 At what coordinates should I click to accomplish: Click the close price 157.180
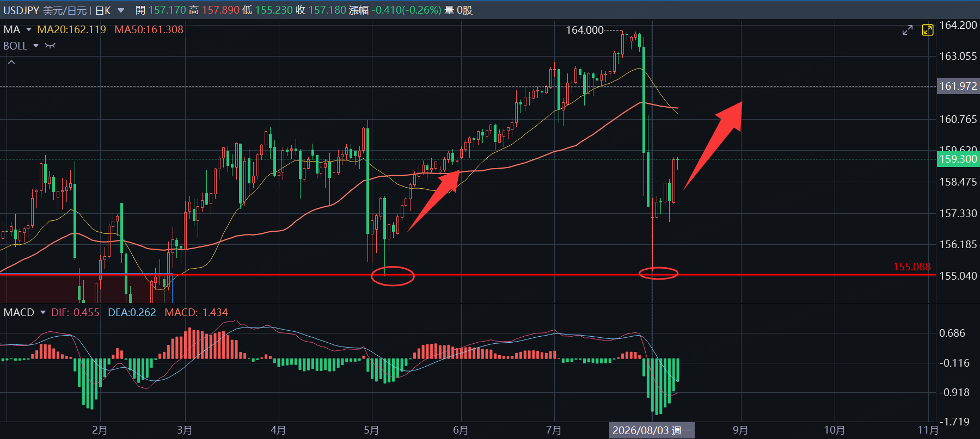click(327, 10)
